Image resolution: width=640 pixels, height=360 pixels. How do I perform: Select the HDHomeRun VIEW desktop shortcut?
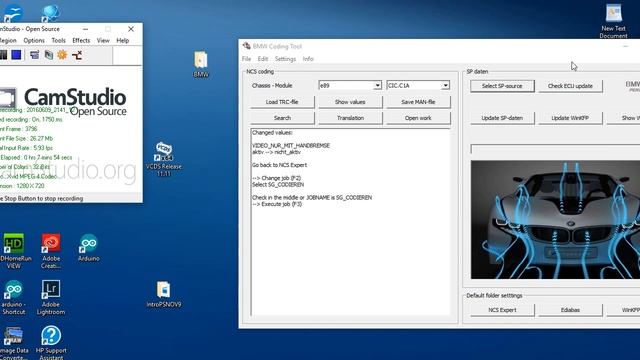click(13, 251)
